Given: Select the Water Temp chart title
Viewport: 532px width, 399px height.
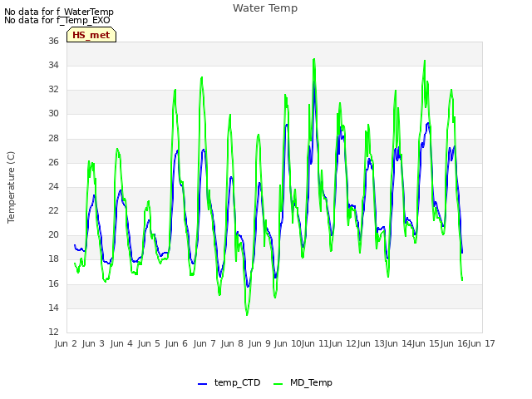Looking at the screenshot, I should click(265, 7).
